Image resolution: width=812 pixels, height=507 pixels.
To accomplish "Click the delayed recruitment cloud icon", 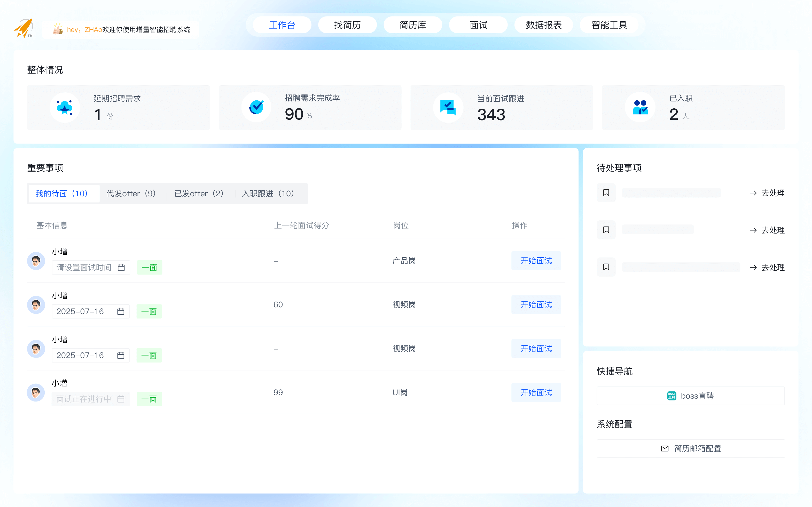I will click(x=64, y=108).
